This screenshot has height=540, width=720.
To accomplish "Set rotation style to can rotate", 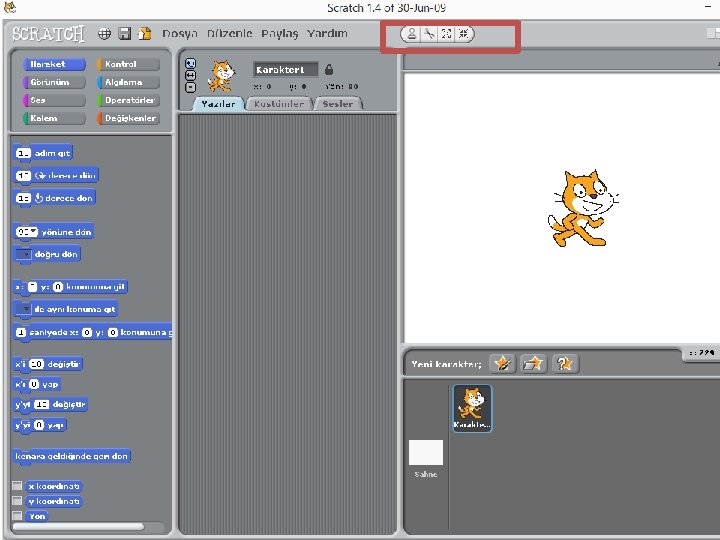I will [190, 63].
